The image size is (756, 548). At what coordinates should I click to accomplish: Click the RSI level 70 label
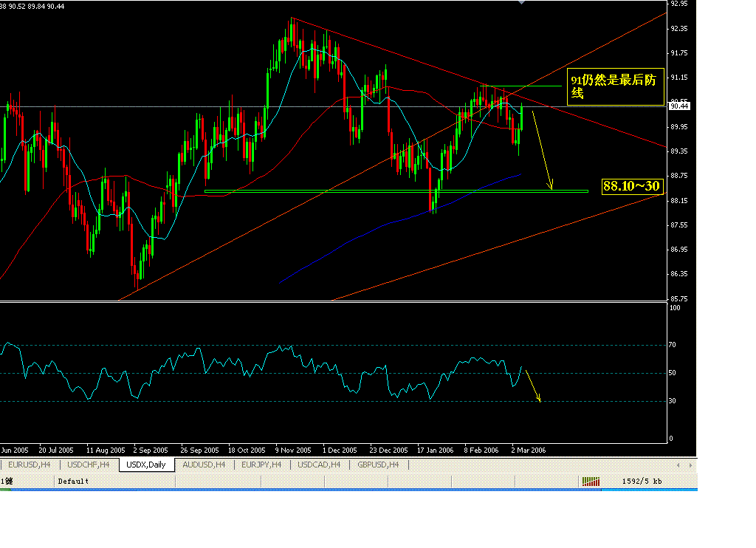point(673,344)
